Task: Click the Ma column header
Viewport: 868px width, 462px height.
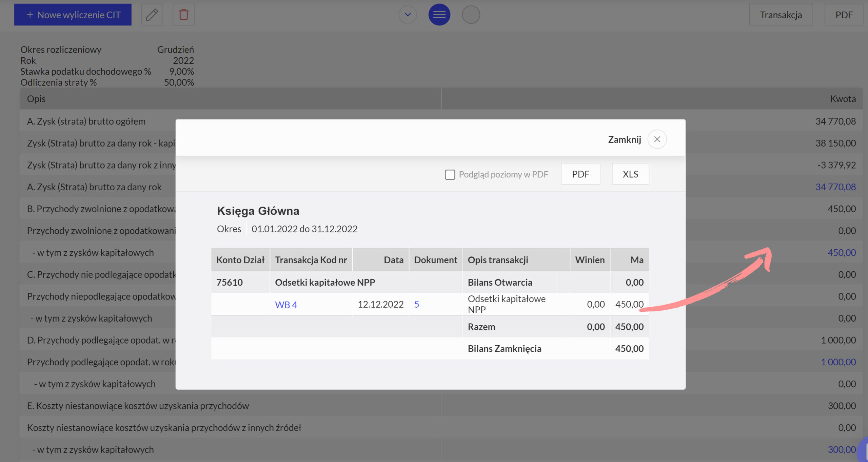Action: point(629,260)
